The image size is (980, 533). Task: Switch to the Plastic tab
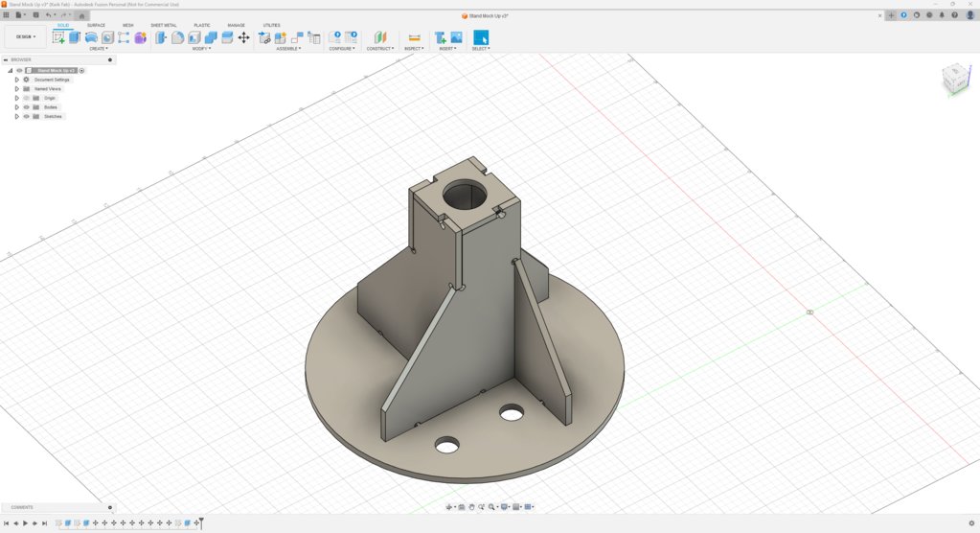click(x=202, y=25)
